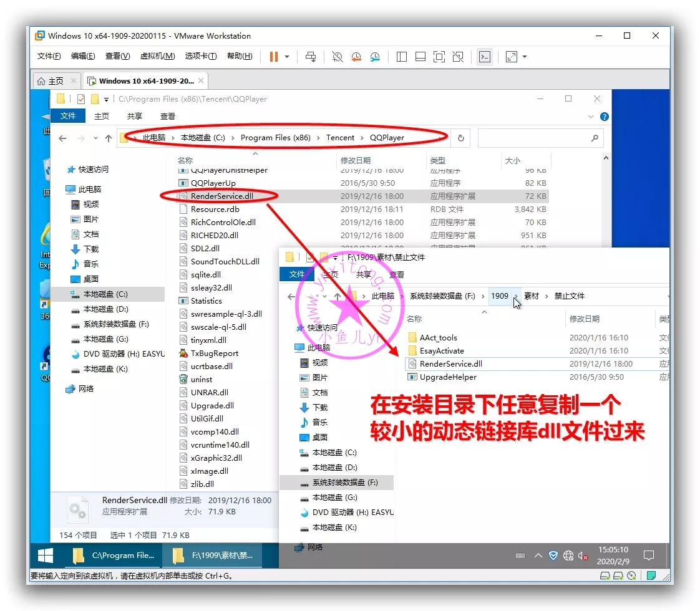Open the 查看 ribbon tab in QQPlayer window
Image resolution: width=700 pixels, height=611 pixels.
[168, 117]
